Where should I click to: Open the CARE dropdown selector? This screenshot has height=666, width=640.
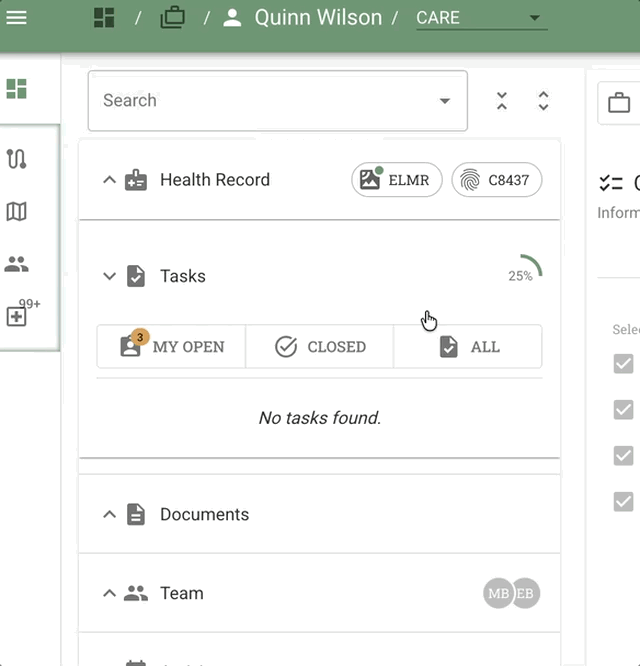click(481, 18)
